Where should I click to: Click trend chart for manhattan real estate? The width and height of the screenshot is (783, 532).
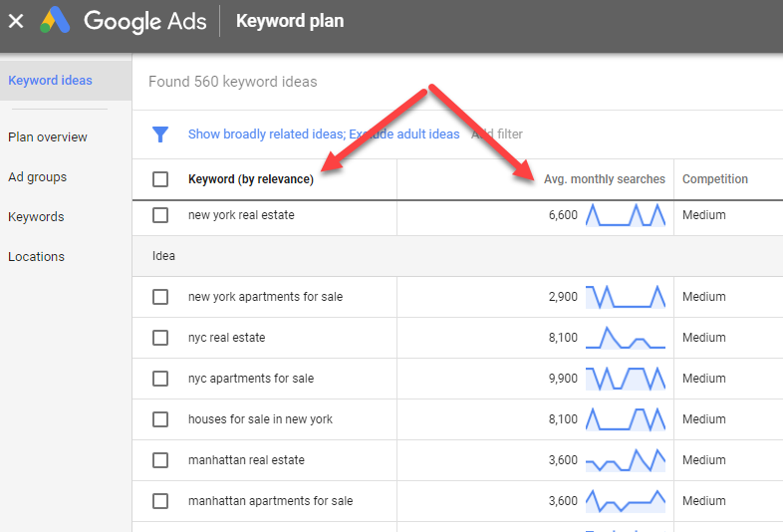[x=625, y=460]
